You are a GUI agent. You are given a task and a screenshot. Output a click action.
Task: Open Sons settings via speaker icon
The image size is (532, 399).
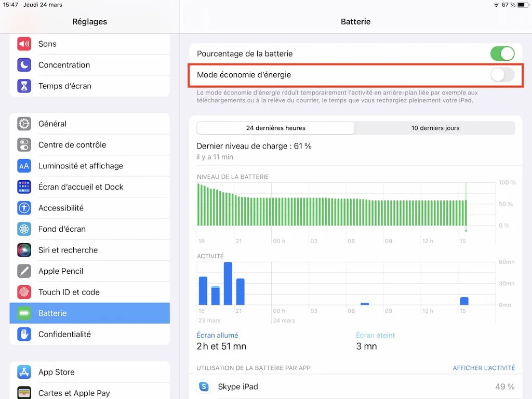24,44
